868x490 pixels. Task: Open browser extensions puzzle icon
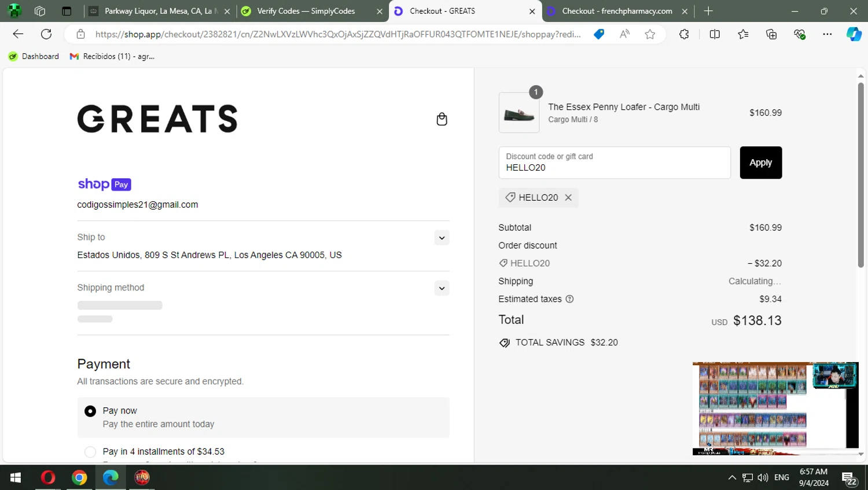click(x=684, y=34)
